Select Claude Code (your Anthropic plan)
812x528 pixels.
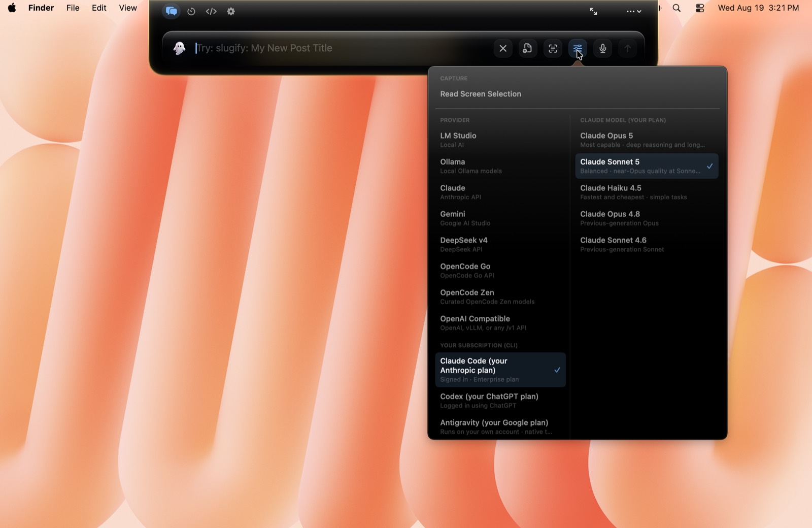point(500,370)
